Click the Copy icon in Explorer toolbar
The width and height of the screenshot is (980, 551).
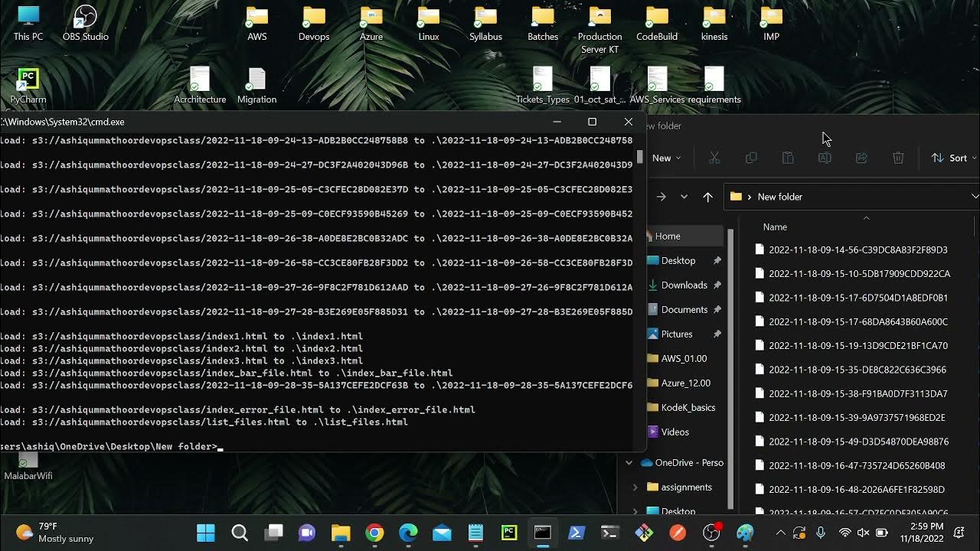(751, 158)
